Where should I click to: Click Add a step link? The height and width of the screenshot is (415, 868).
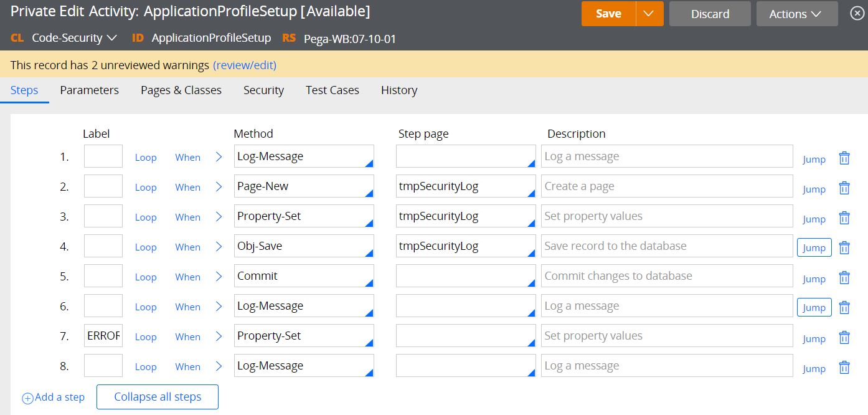click(60, 398)
